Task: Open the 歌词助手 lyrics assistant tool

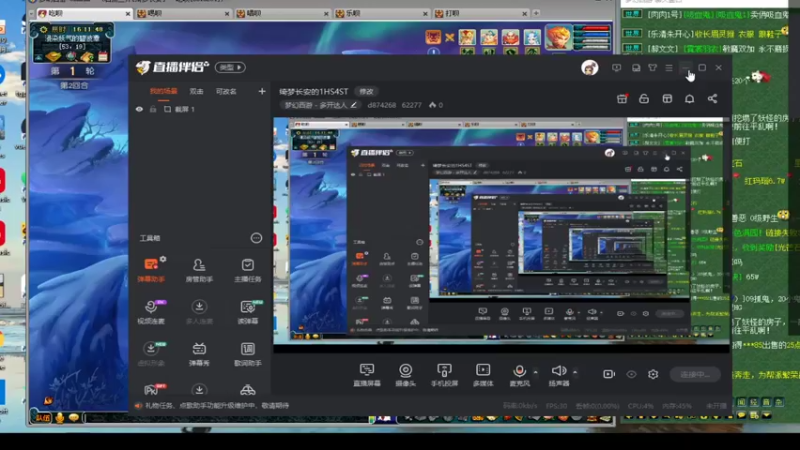Action: click(247, 354)
